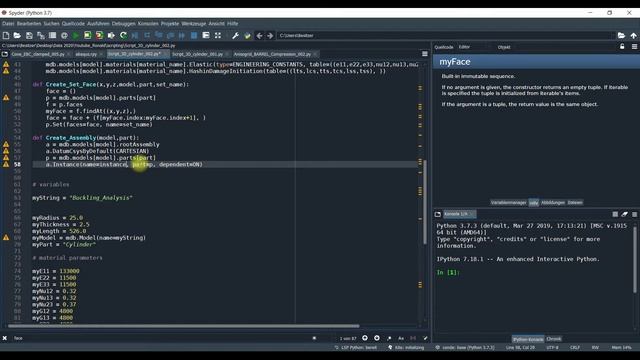Re-run the last script from the toolbar
The image size is (640, 360).
pyautogui.click(x=123, y=36)
